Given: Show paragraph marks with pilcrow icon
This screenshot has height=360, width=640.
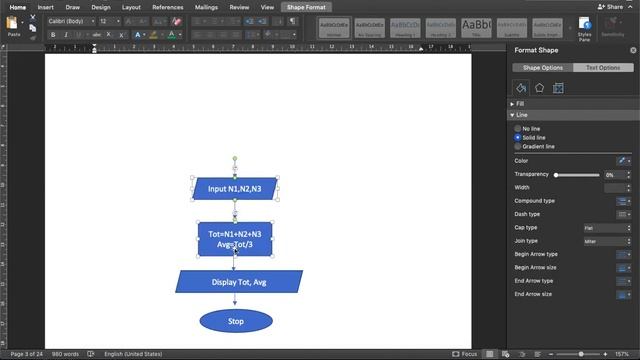Looking at the screenshot, I should [x=292, y=21].
